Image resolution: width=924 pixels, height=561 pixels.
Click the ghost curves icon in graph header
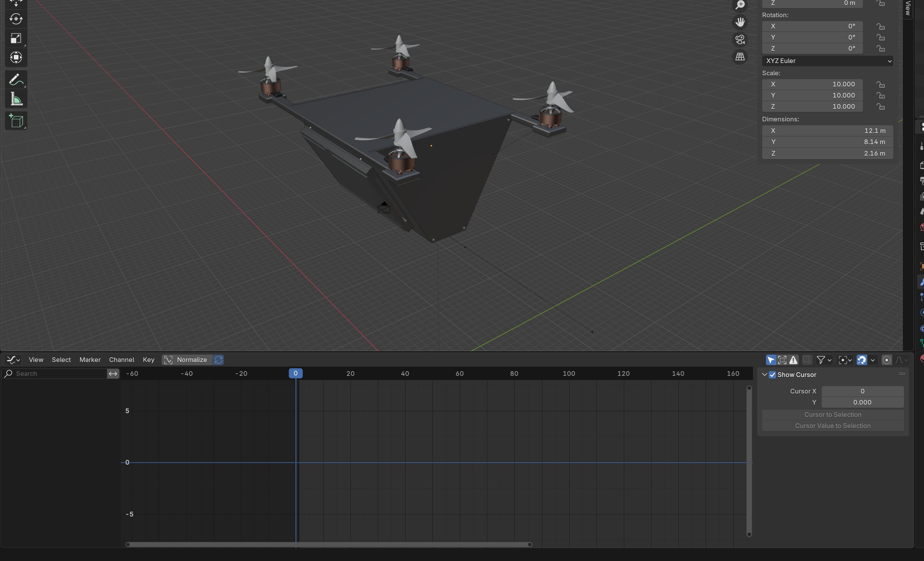[807, 360]
